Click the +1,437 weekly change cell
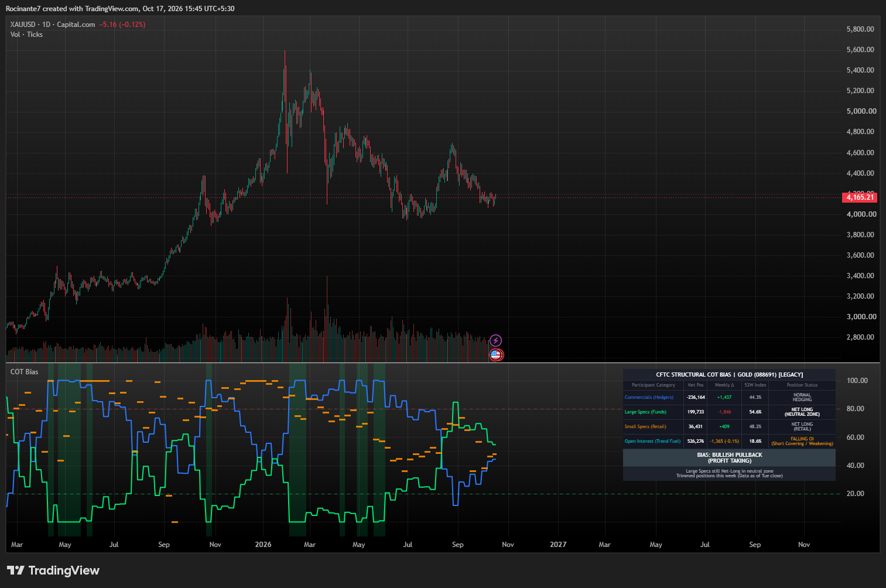Image resolution: width=886 pixels, height=588 pixels. (724, 398)
